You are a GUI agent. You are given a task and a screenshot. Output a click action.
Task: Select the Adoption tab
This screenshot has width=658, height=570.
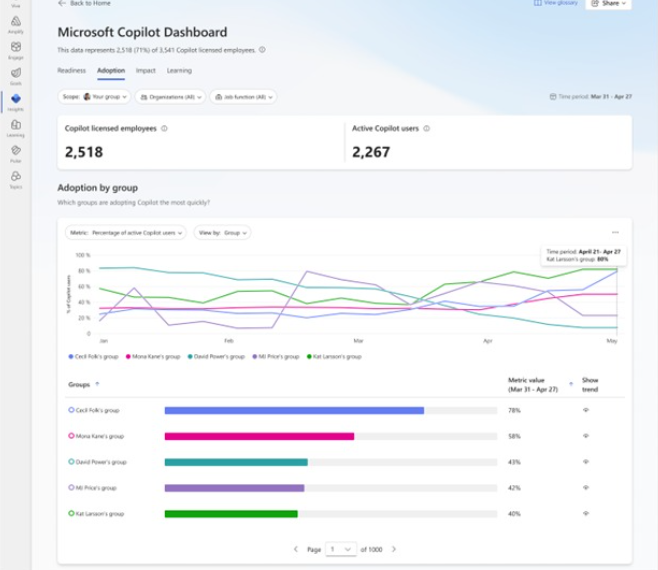point(111,71)
